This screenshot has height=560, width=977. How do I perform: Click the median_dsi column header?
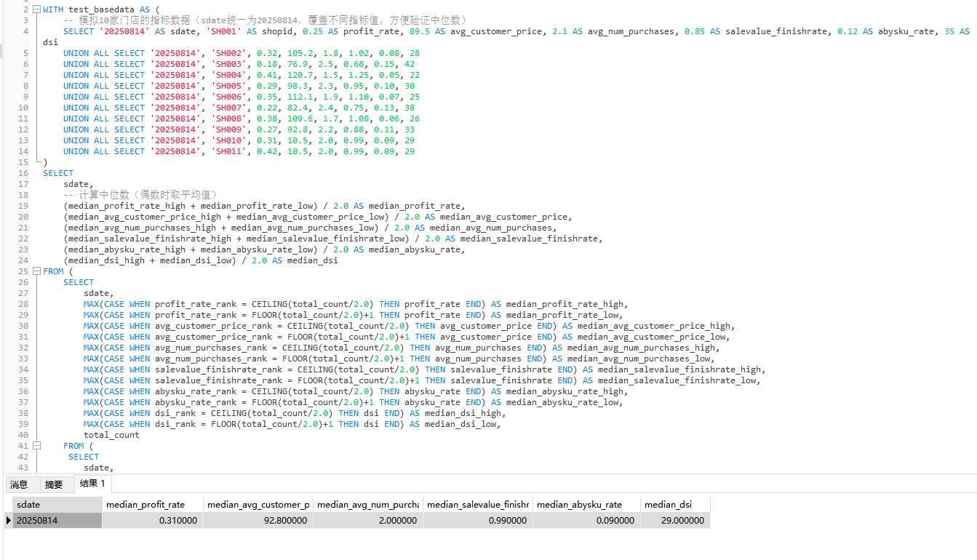point(676,504)
